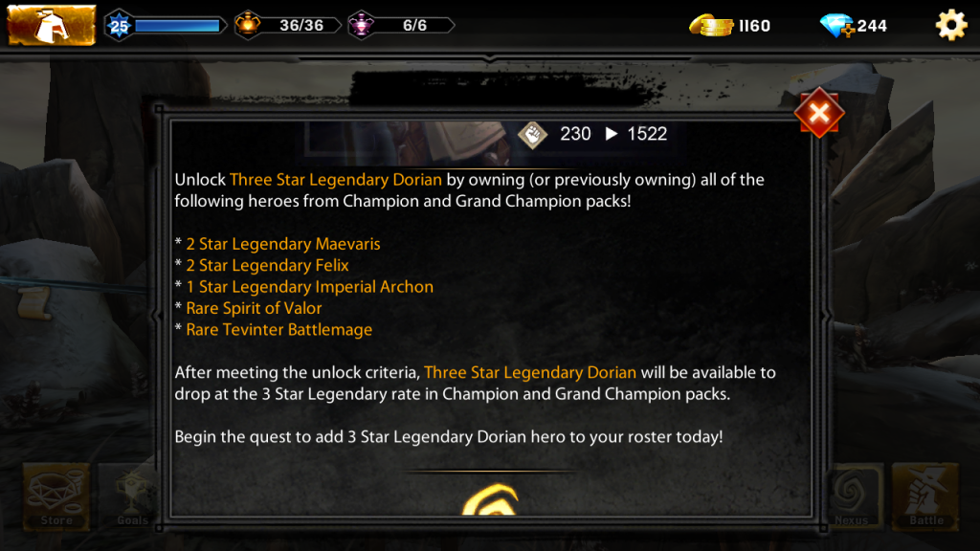Image resolution: width=980 pixels, height=551 pixels.
Task: Click the power fist icon
Action: tap(532, 134)
